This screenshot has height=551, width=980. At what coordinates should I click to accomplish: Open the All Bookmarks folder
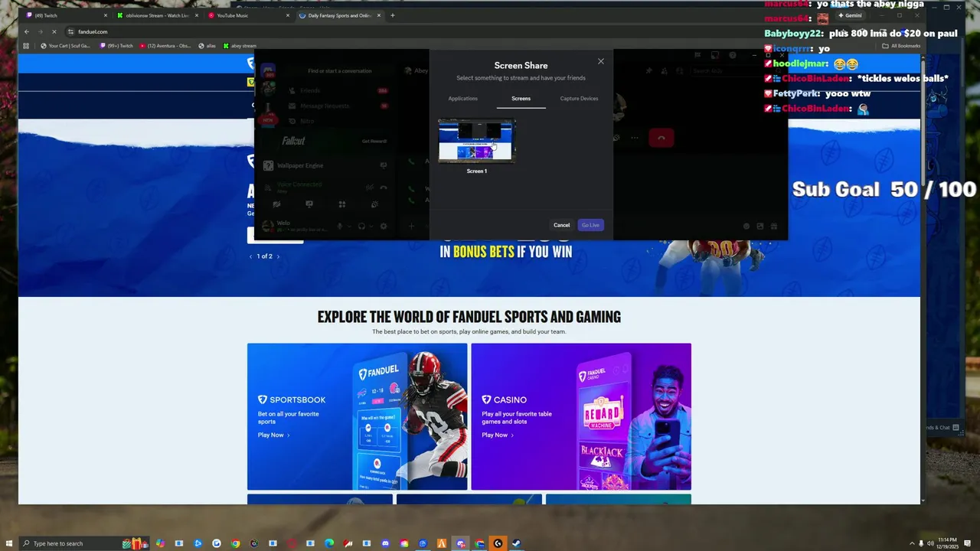[901, 46]
